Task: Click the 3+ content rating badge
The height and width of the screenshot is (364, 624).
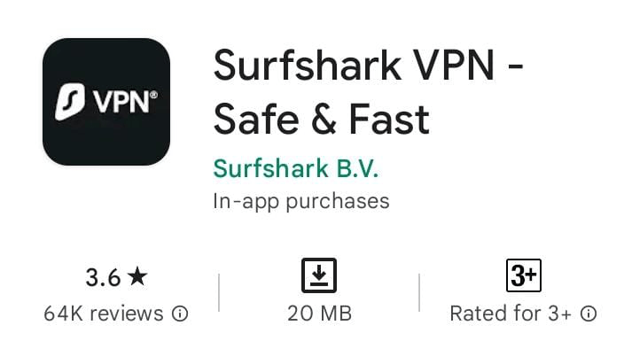Action: tap(524, 275)
